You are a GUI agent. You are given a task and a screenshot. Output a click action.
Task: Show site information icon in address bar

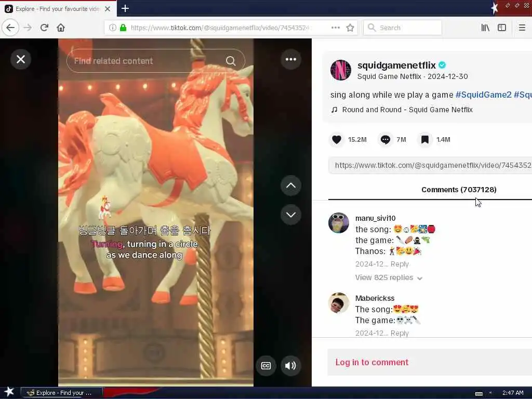tap(112, 28)
